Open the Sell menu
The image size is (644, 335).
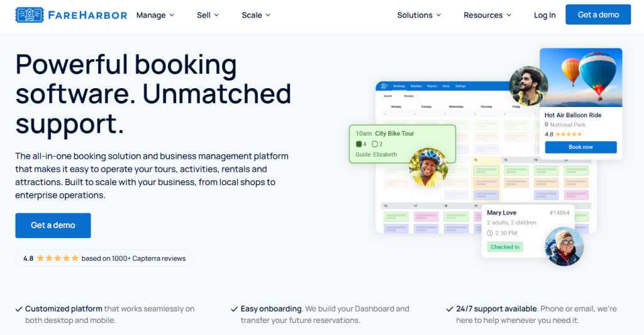(208, 15)
